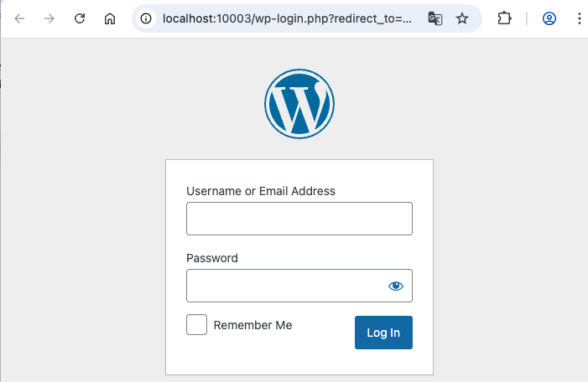Screen dimensions: 588x382
Task: Open the browser three-dot menu
Action: (579, 18)
